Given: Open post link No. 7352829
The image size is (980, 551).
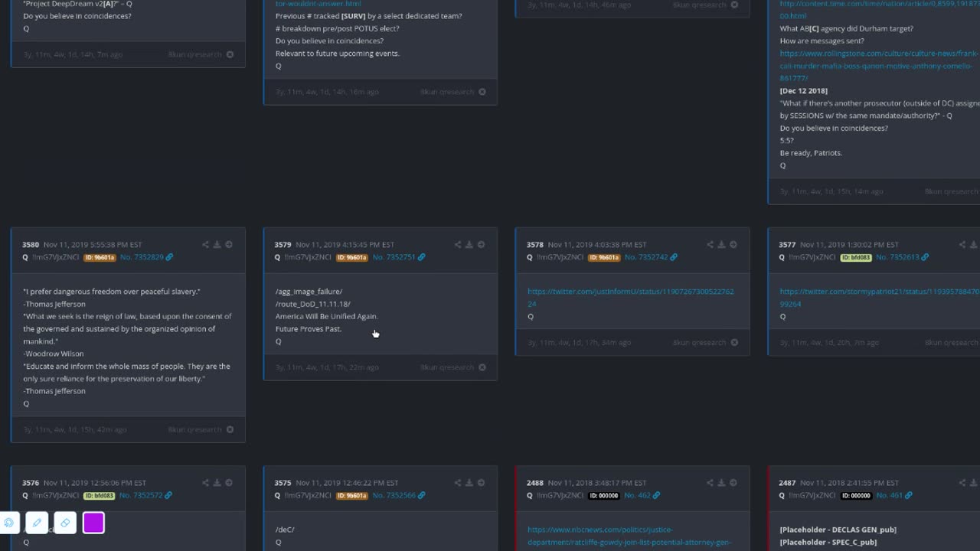Looking at the screenshot, I should tap(141, 257).
